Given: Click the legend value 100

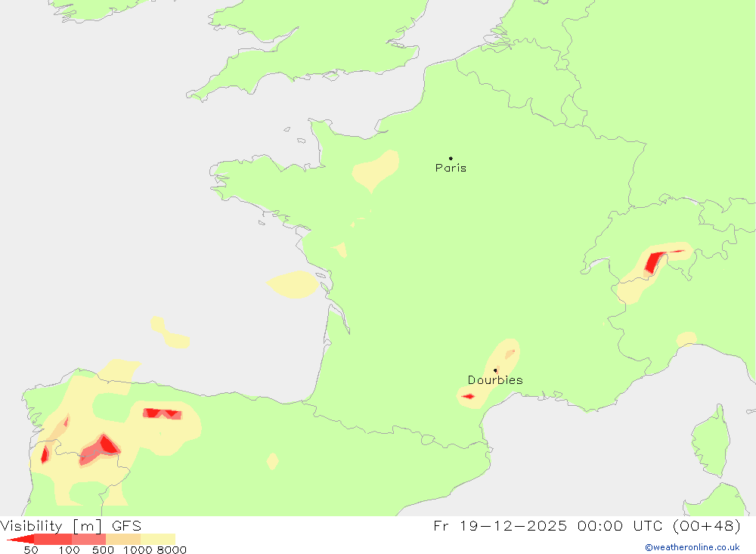Looking at the screenshot, I should click(69, 549).
